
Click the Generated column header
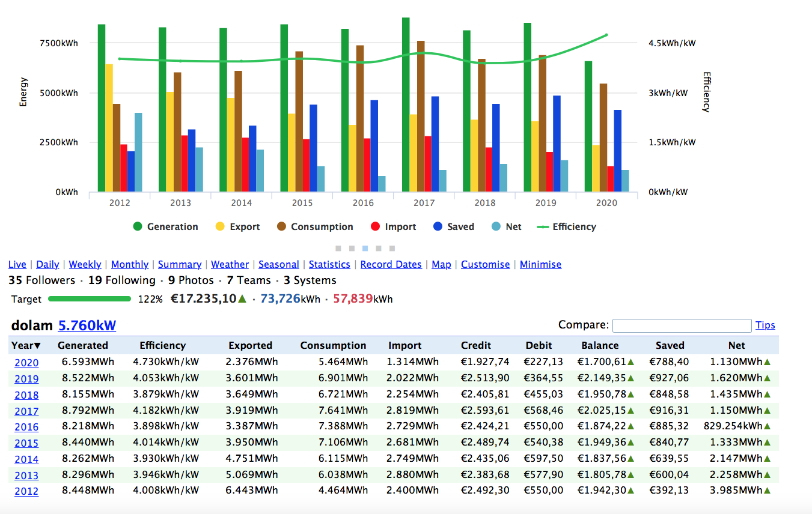(x=83, y=345)
